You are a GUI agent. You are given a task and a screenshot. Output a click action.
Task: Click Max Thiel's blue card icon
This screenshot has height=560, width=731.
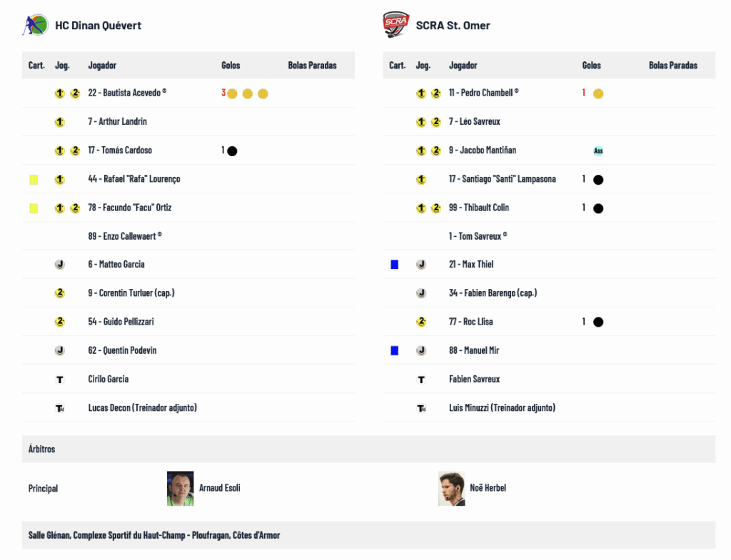coord(395,265)
